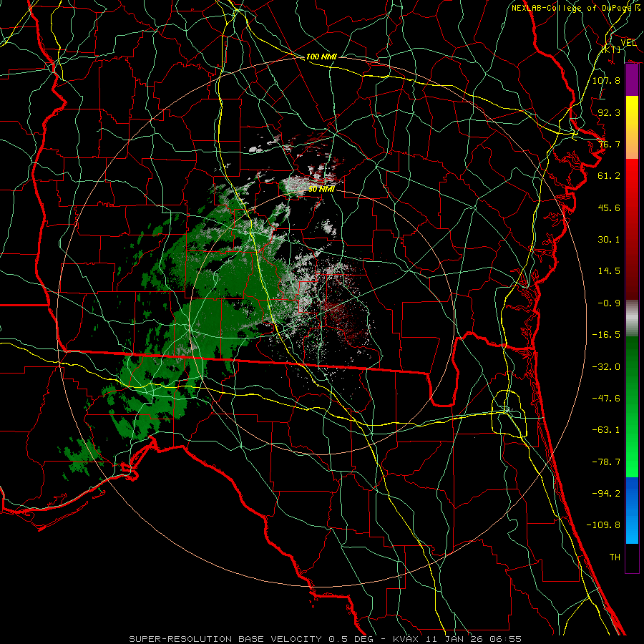Viewport: 644px width, 644px height.
Task: Select the 92.3 velocity scale value
Action: click(x=609, y=112)
